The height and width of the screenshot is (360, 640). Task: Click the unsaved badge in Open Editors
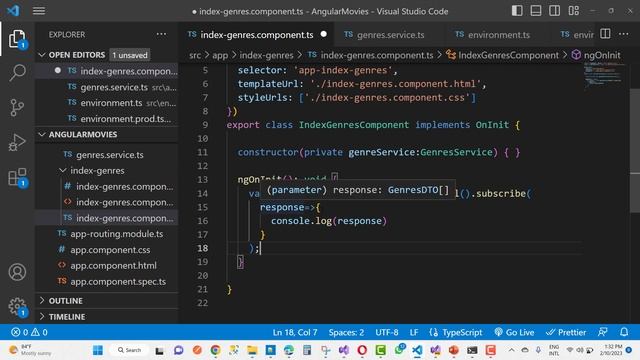[130, 55]
